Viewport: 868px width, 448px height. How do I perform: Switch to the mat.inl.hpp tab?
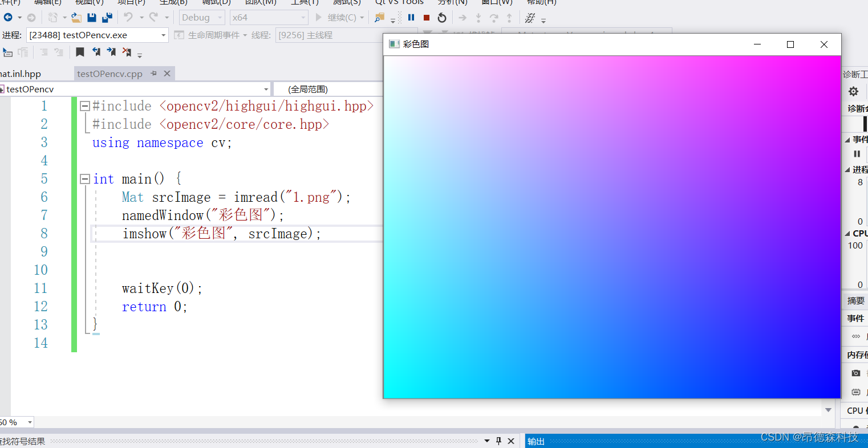point(21,74)
